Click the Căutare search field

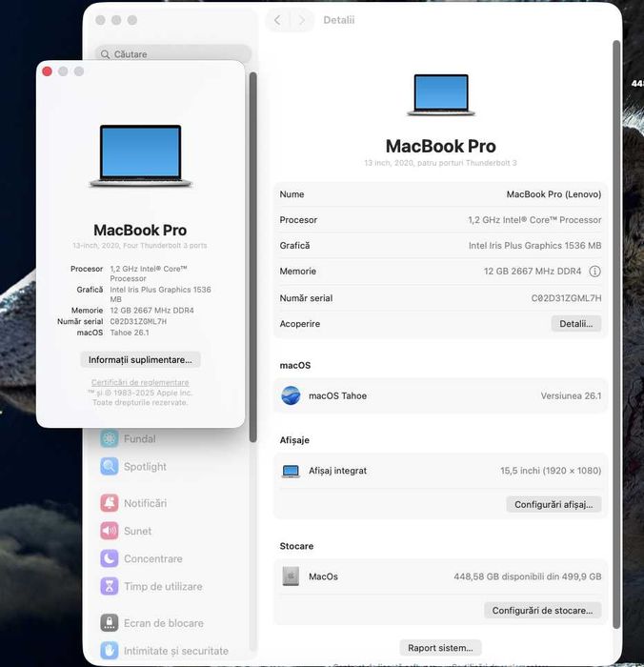point(173,54)
